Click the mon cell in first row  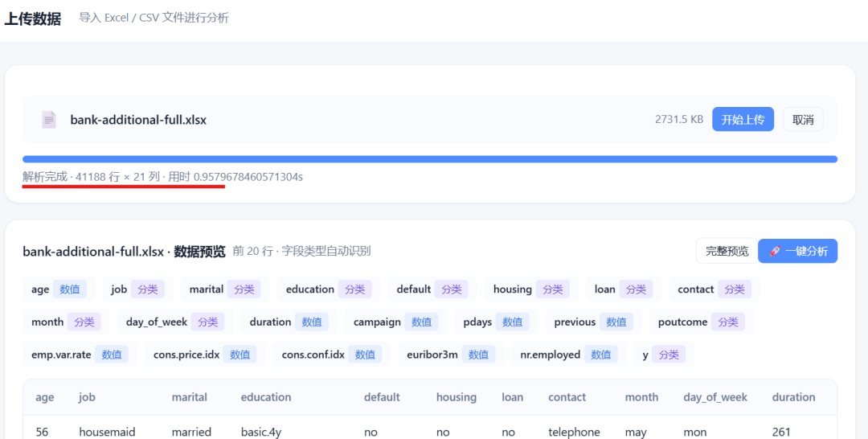(694, 432)
